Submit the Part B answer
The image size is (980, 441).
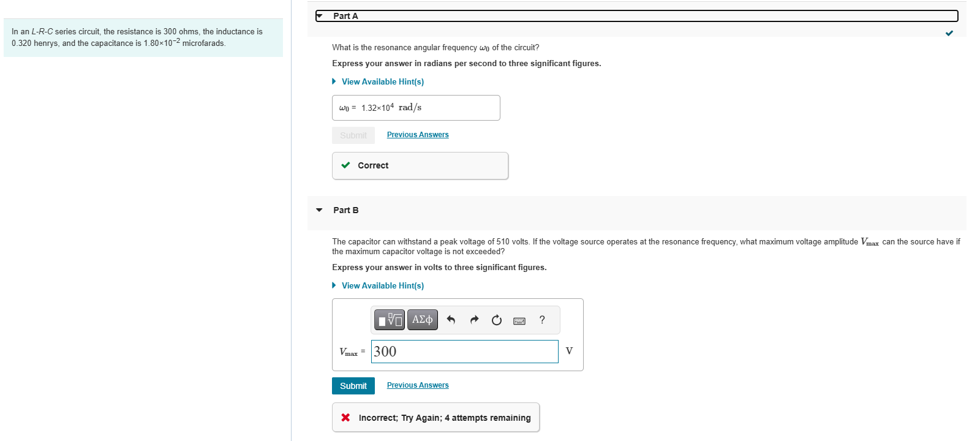(353, 386)
